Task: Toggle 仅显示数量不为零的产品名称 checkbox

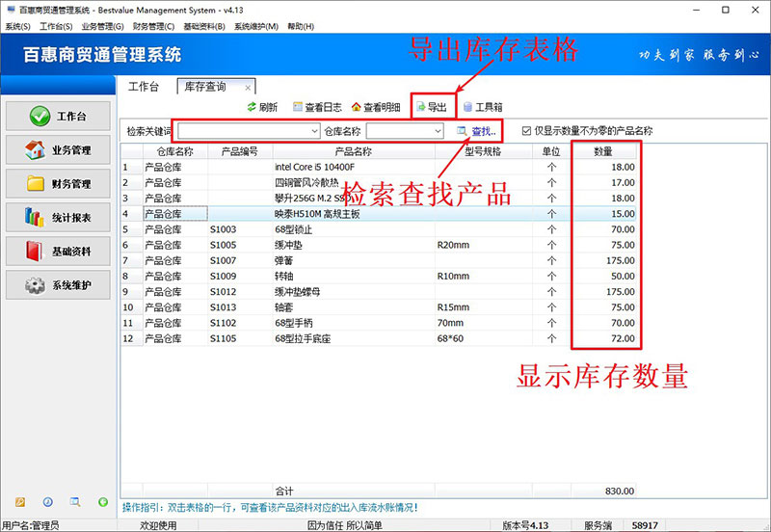Action: coord(526,131)
